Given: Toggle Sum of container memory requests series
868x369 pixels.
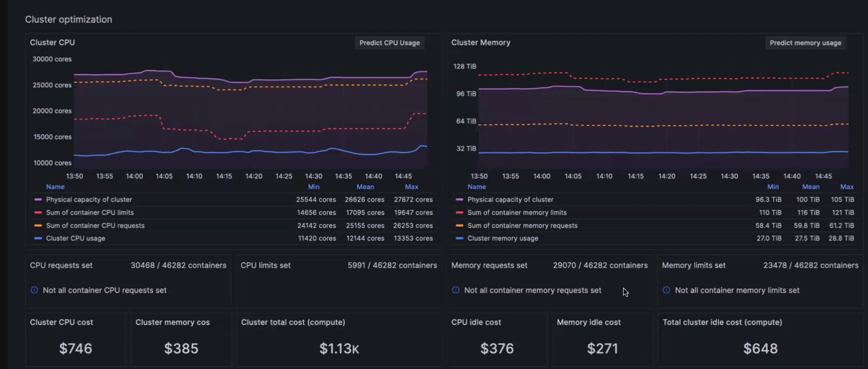Looking at the screenshot, I should 522,226.
